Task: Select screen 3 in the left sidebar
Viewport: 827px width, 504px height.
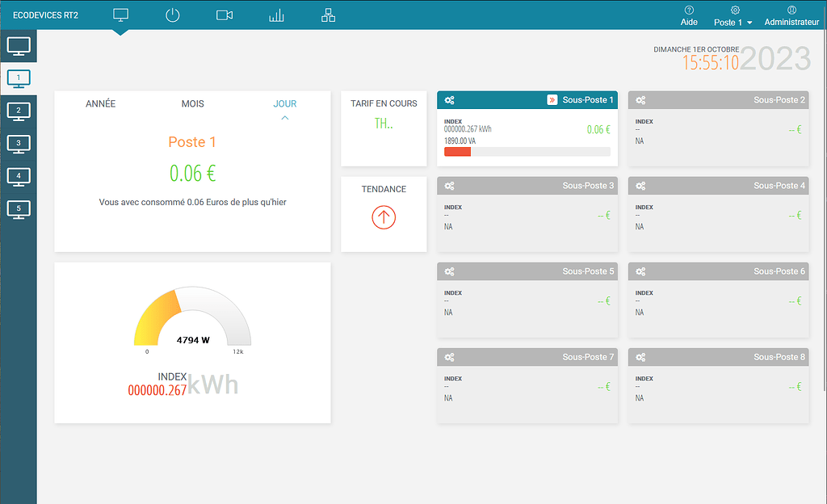Action: (x=18, y=144)
